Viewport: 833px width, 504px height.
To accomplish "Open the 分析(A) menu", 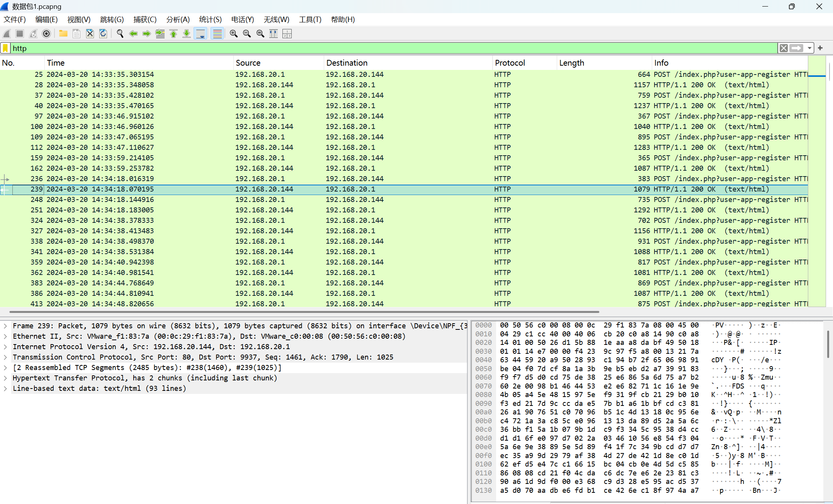I will tap(178, 20).
